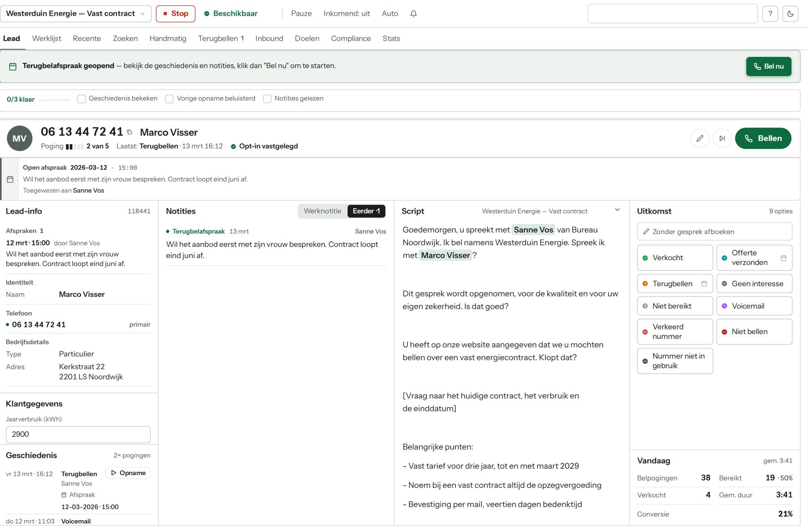Skip to next lead icon
Screen dimensions: 808x532
722,138
